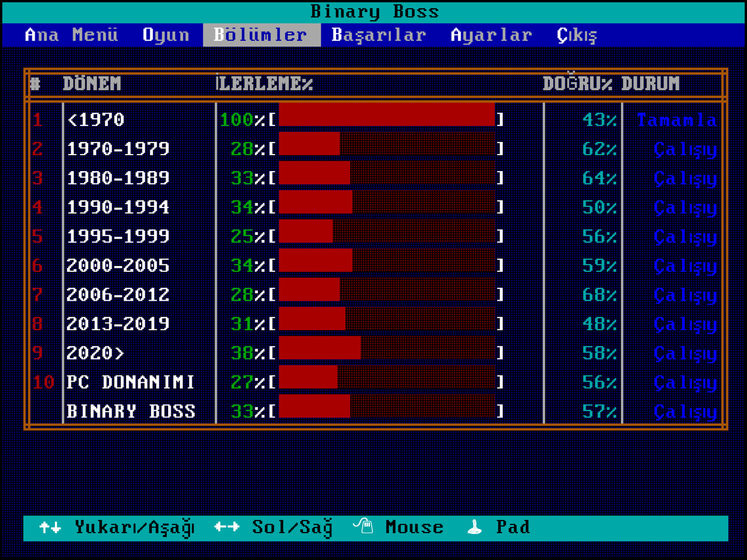Select the Bölümler menu tab

coord(261,35)
